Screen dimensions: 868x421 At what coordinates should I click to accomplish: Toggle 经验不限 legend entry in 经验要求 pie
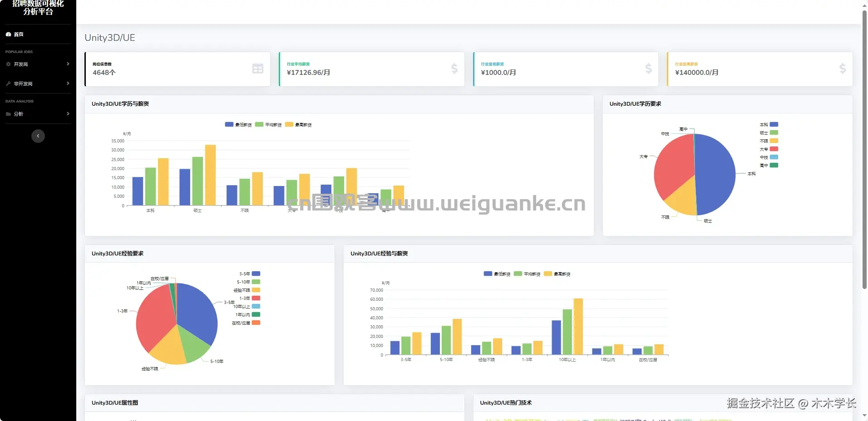[247, 290]
